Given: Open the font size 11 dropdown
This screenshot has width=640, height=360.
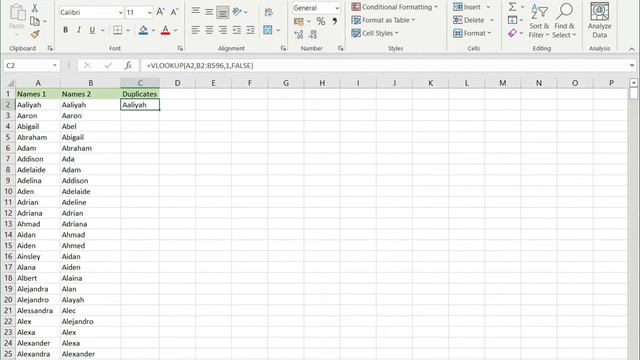Looking at the screenshot, I should click(149, 13).
